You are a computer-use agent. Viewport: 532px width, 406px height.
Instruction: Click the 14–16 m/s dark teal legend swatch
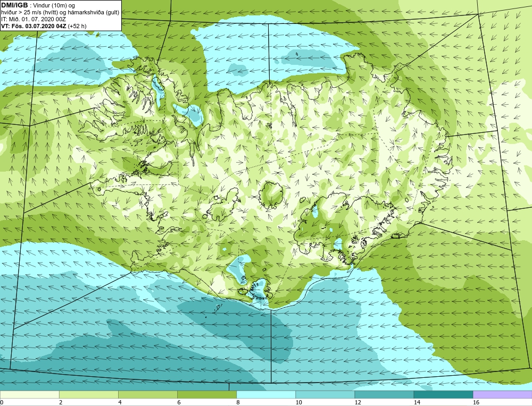443,394
